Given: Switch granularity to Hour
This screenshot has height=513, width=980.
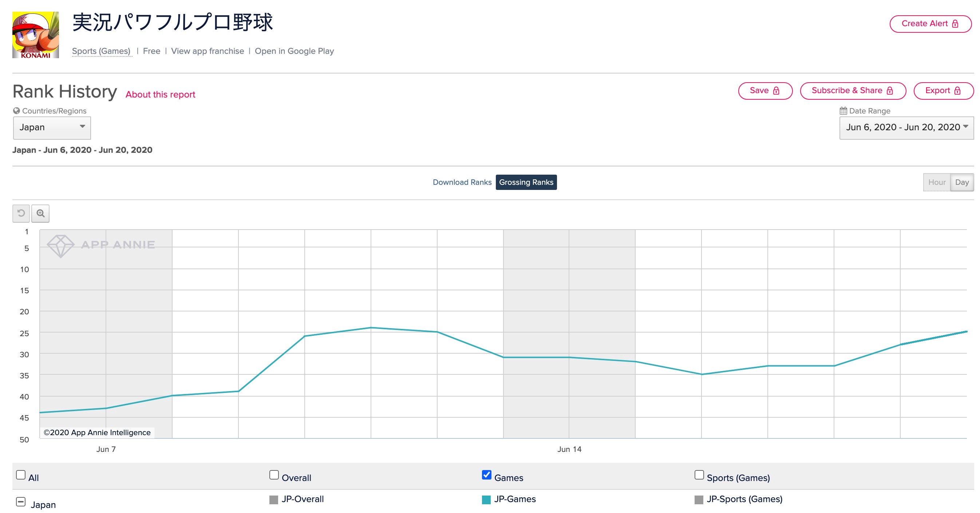Looking at the screenshot, I should [937, 183].
